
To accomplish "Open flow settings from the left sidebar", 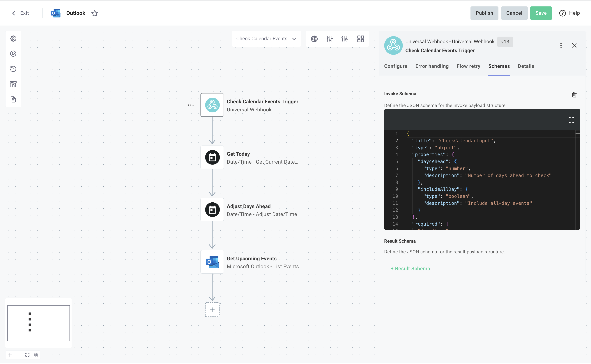I will [x=13, y=38].
